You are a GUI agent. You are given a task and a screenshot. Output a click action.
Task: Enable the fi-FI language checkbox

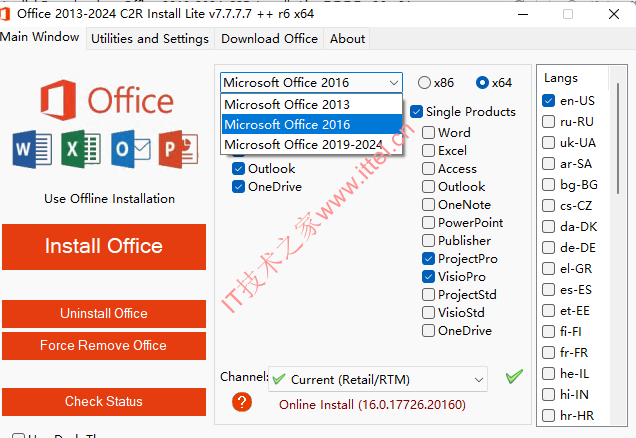point(548,331)
